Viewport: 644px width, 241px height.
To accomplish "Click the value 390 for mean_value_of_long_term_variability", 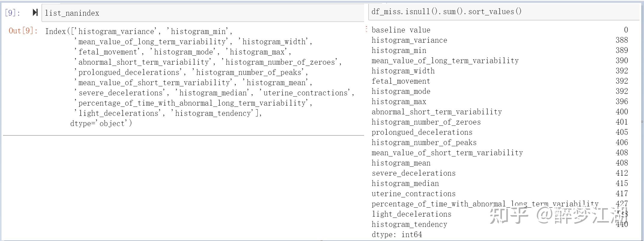I will click(x=622, y=61).
